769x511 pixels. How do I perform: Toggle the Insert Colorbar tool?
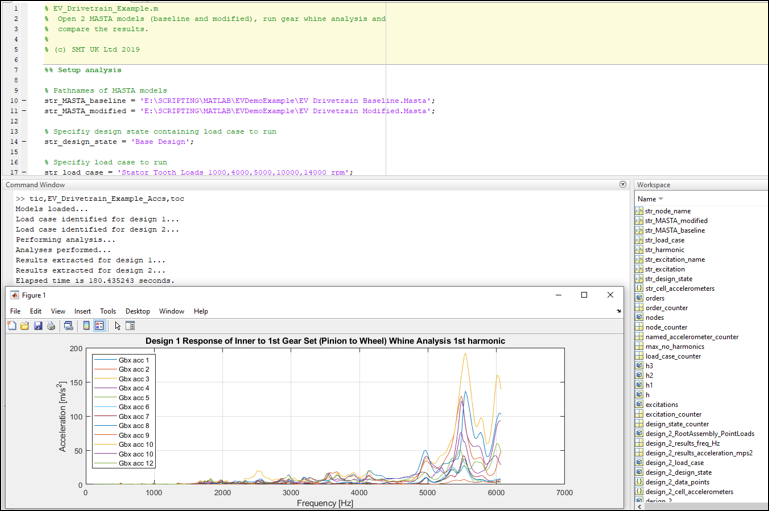click(x=87, y=326)
